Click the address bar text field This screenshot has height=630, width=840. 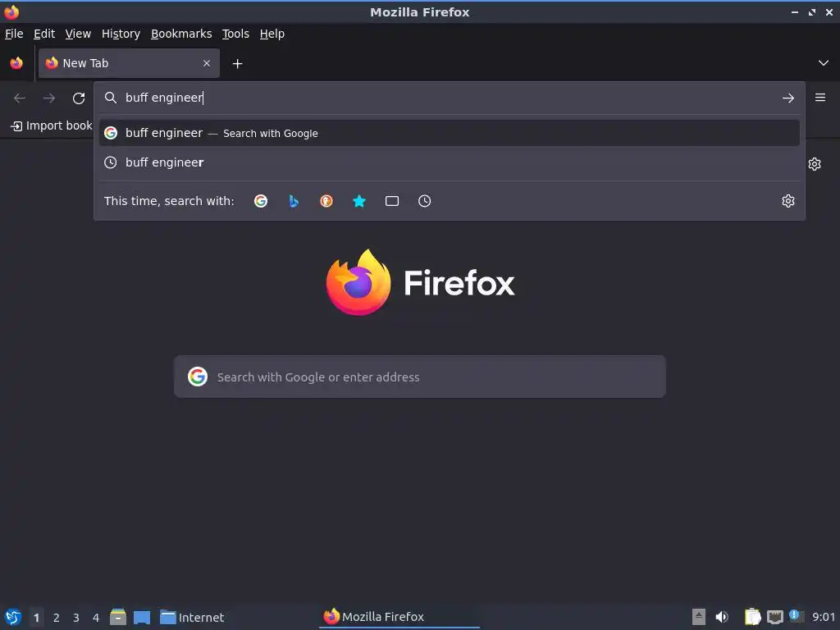point(449,98)
